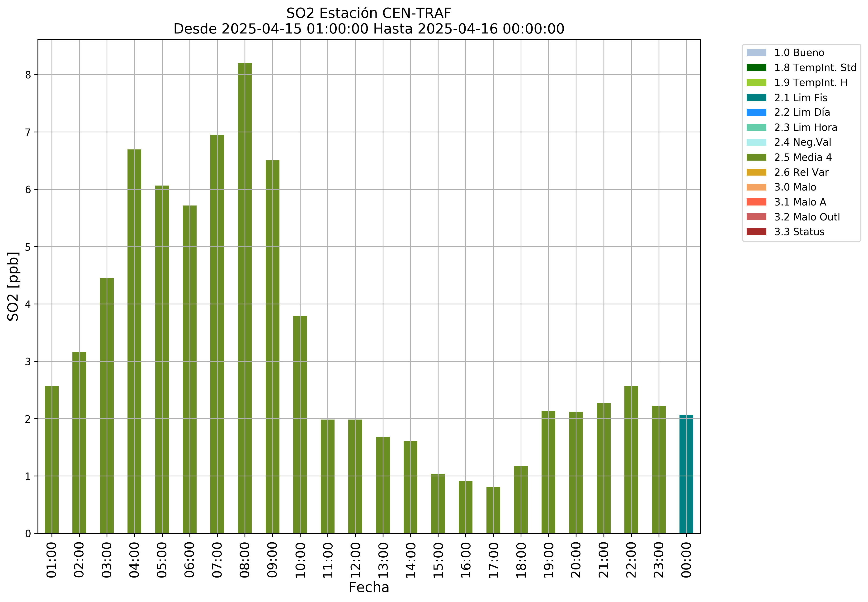Click the date range subtitle 'Desde 2025-04-15'

[237, 29]
